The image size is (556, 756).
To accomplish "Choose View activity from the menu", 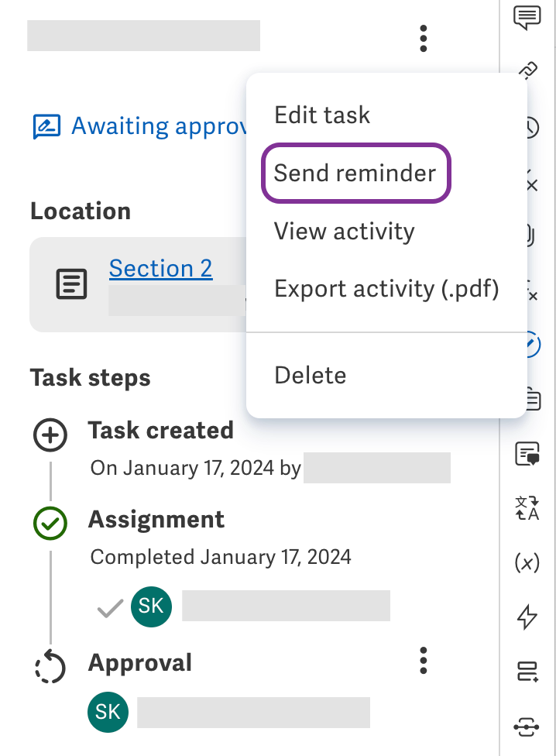I will (344, 231).
